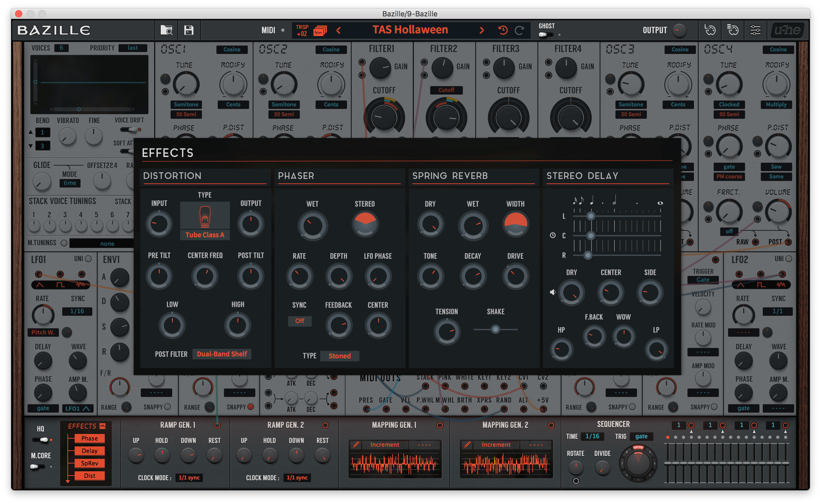821x504 pixels.
Task: Click the save preset floppy icon
Action: (x=189, y=30)
